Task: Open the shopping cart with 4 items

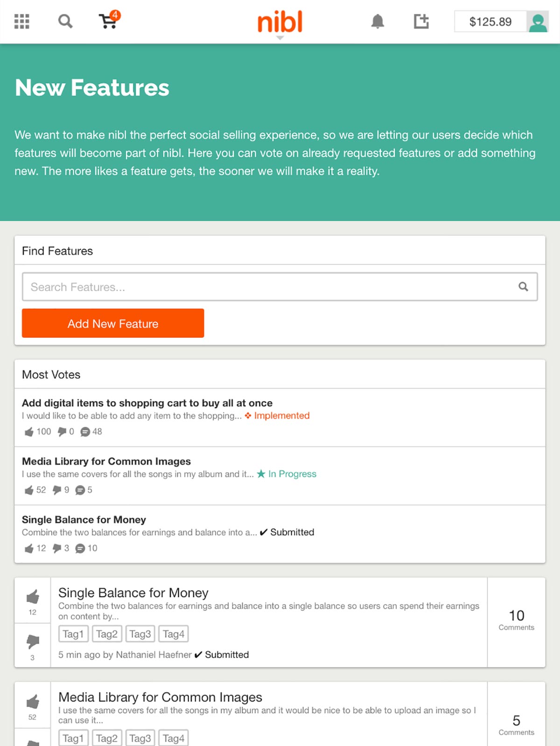Action: [x=110, y=20]
